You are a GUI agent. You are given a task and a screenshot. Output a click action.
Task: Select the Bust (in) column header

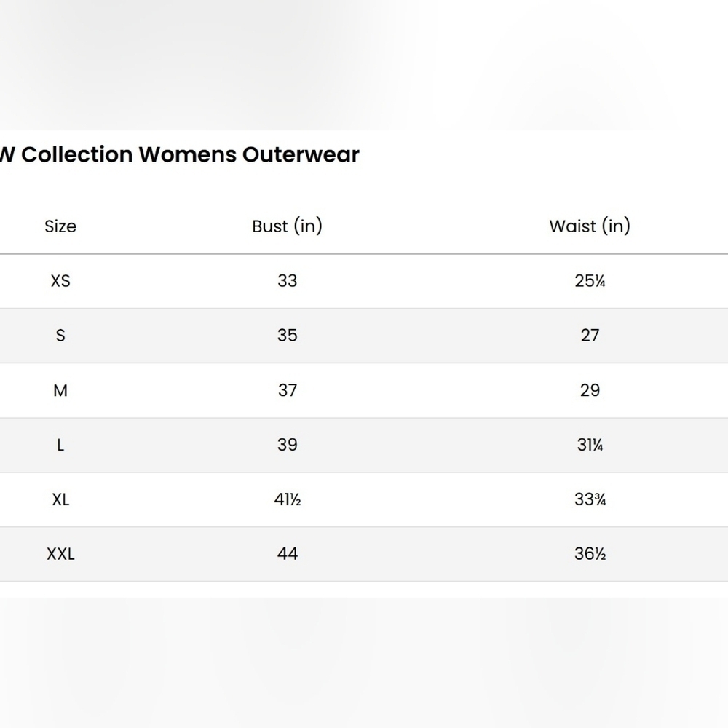(x=287, y=226)
